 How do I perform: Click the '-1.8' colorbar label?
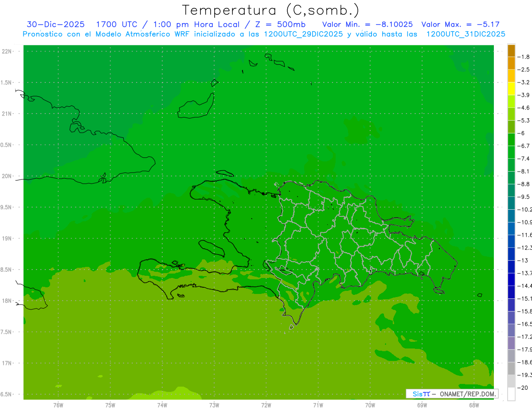tap(524, 57)
